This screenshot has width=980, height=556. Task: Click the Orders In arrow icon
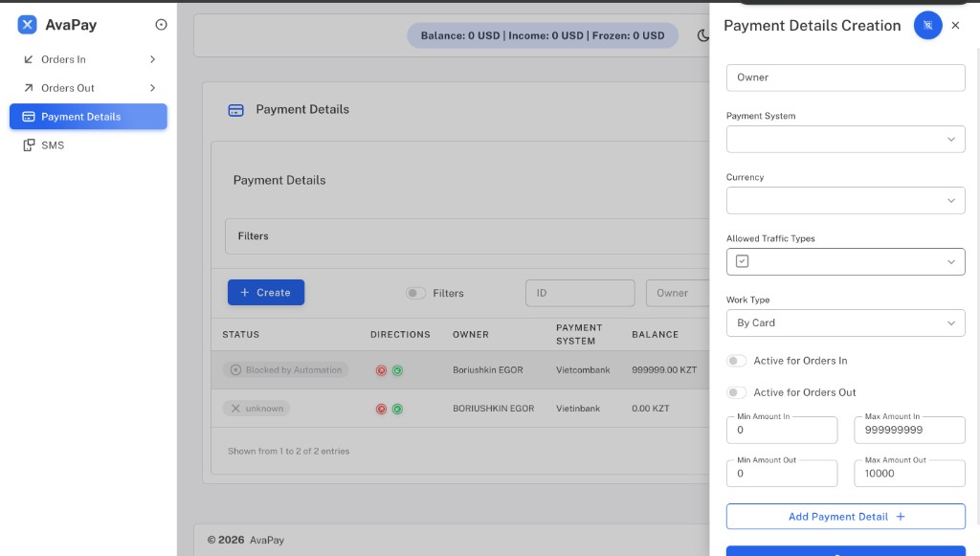click(28, 59)
